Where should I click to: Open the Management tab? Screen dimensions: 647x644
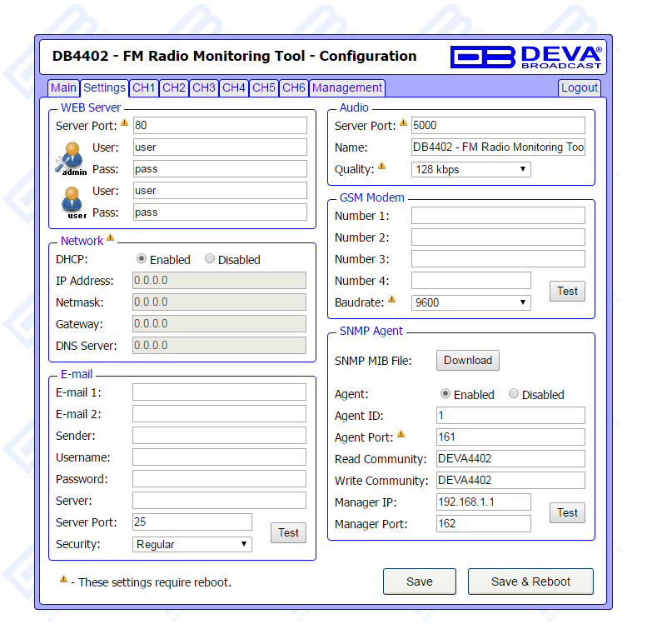pyautogui.click(x=346, y=87)
